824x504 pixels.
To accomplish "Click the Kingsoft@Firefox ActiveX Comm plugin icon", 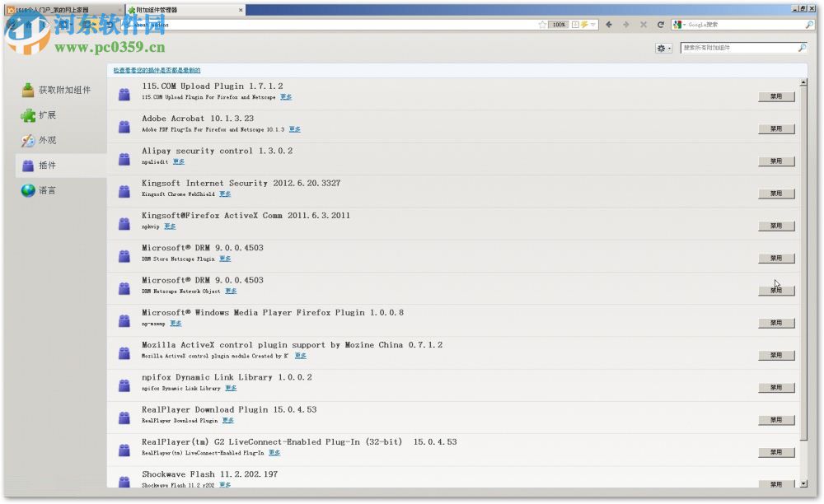I will click(x=124, y=224).
